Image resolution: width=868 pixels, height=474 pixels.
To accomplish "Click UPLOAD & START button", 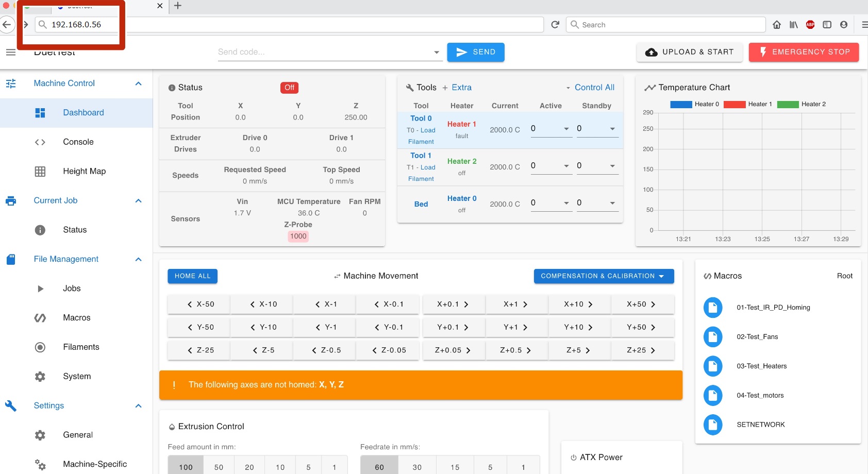I will click(690, 52).
